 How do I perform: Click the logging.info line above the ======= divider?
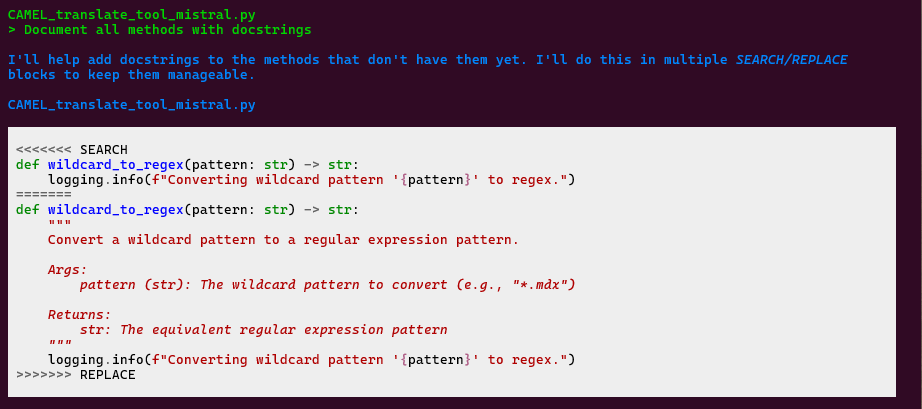[311, 180]
